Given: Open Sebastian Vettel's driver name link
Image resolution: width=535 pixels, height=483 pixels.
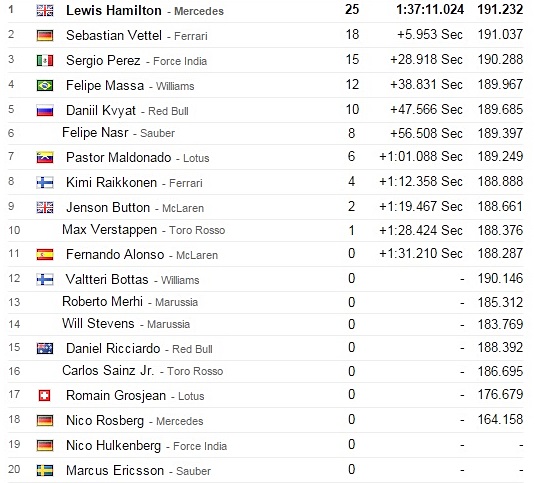Looking at the screenshot, I should click(x=114, y=35).
